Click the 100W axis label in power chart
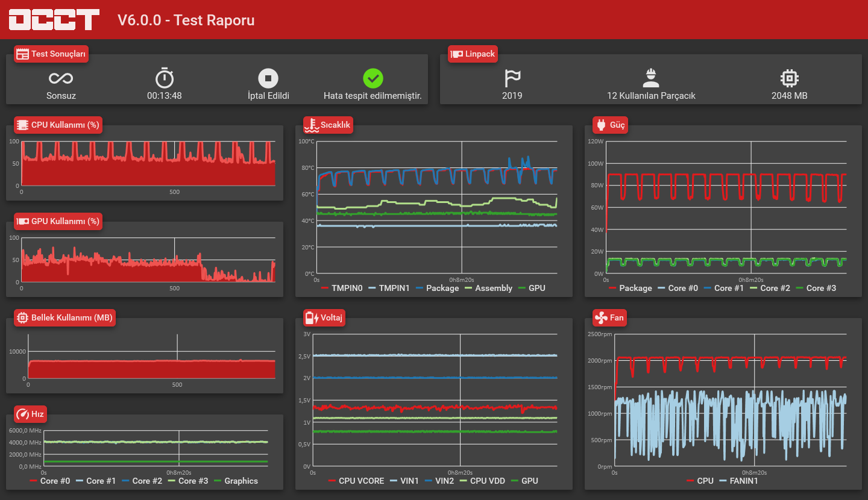The width and height of the screenshot is (868, 500). (x=596, y=163)
